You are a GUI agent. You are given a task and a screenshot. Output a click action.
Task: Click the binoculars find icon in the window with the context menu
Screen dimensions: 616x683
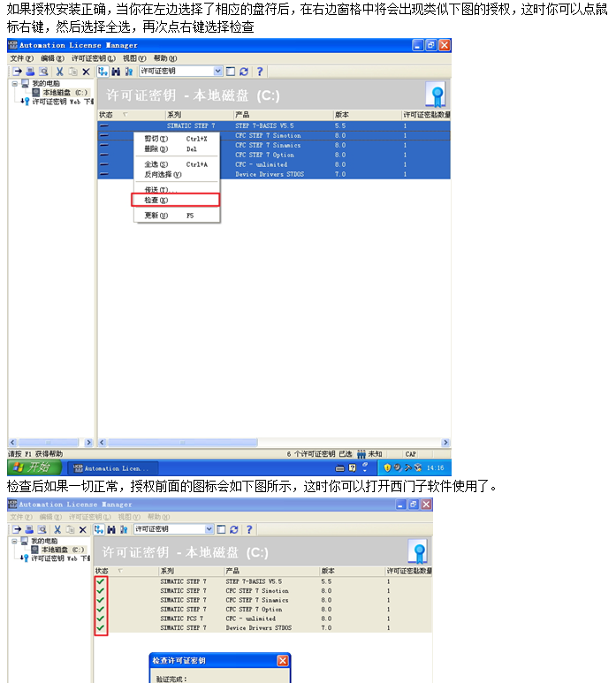coord(116,72)
